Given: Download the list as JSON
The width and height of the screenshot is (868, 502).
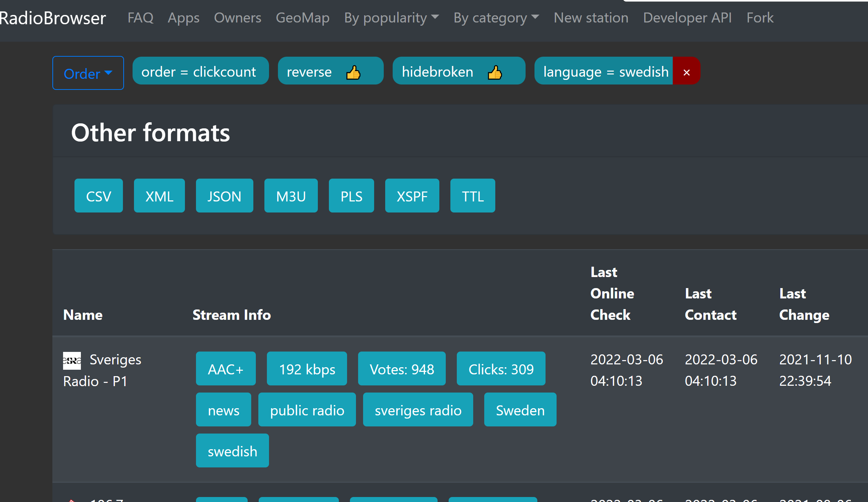Looking at the screenshot, I should click(x=224, y=196).
